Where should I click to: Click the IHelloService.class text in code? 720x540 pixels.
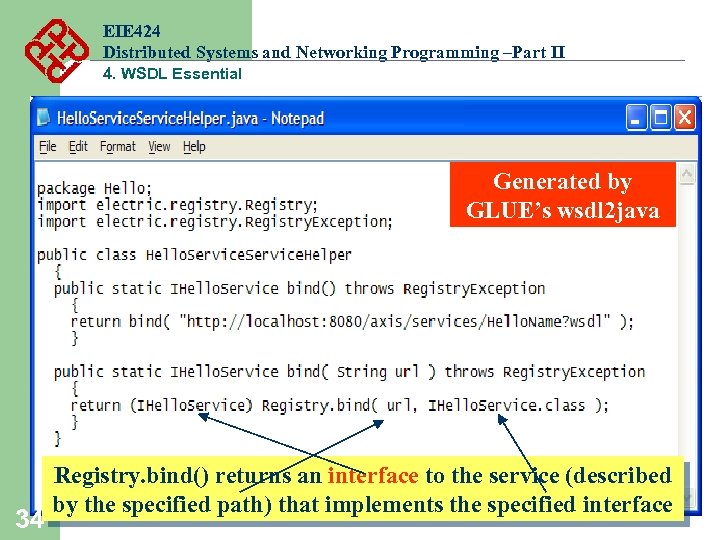(x=506, y=405)
